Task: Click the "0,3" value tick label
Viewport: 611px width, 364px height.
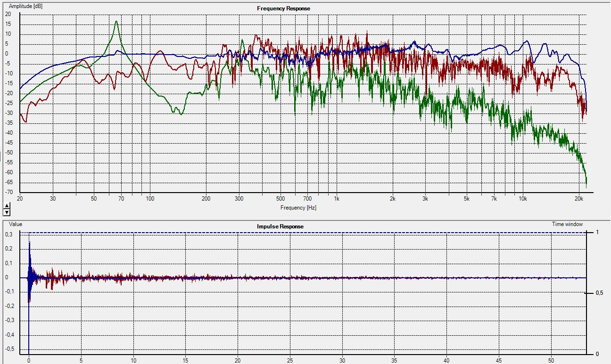Action: click(x=9, y=234)
